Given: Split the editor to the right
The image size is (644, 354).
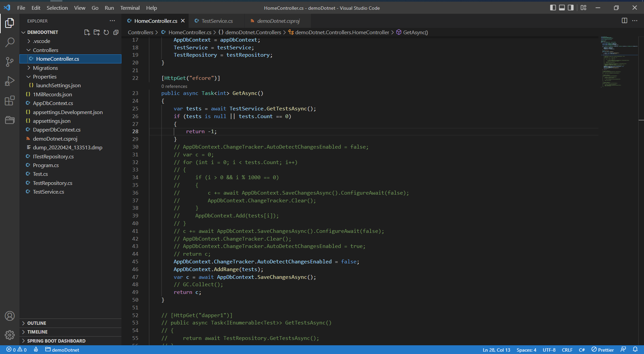Looking at the screenshot, I should (624, 20).
